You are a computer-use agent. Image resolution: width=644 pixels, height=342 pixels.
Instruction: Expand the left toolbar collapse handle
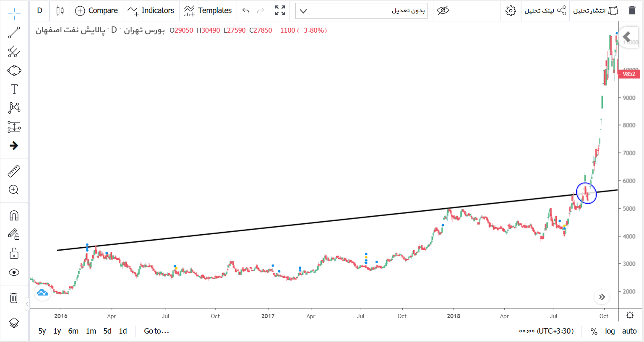pyautogui.click(x=27, y=303)
